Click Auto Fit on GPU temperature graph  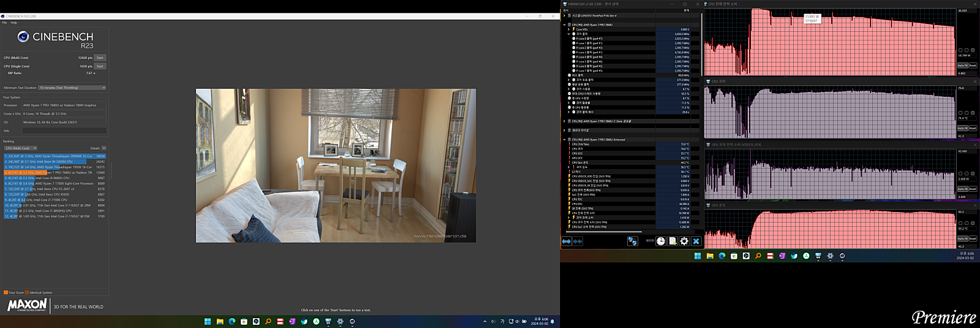(962, 238)
